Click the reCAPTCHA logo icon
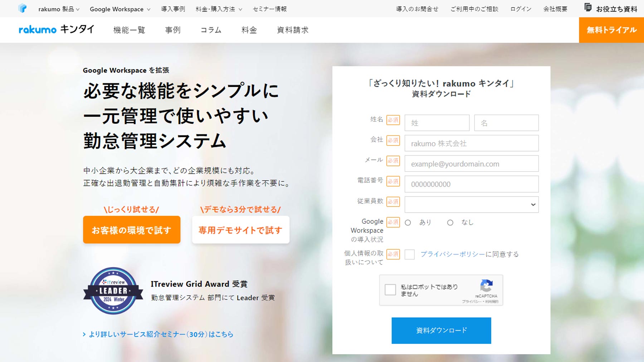 486,286
